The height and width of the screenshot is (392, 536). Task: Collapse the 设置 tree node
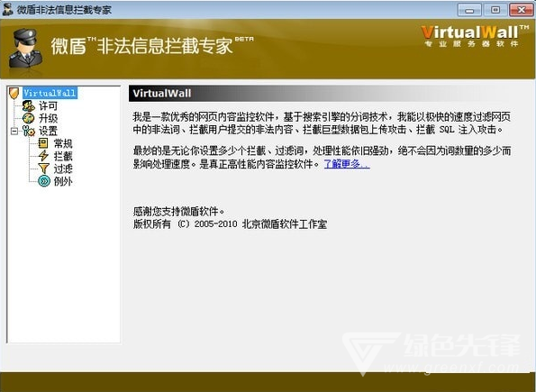[14, 131]
